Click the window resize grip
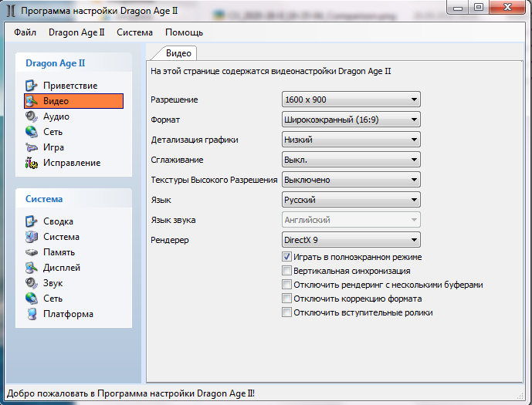The width and height of the screenshot is (532, 405). 520,396
